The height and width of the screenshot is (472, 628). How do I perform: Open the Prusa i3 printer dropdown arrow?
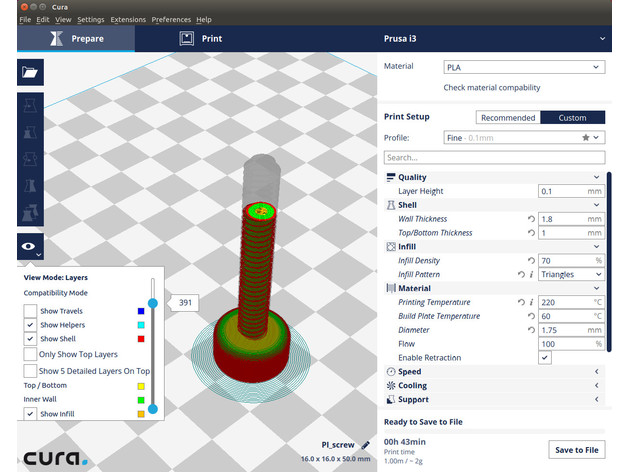click(602, 38)
